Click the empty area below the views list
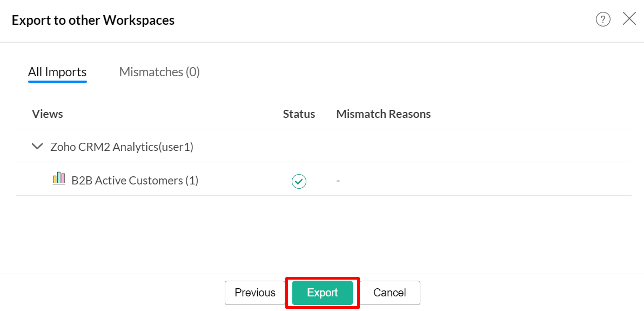This screenshot has height=311, width=644. pos(322,234)
